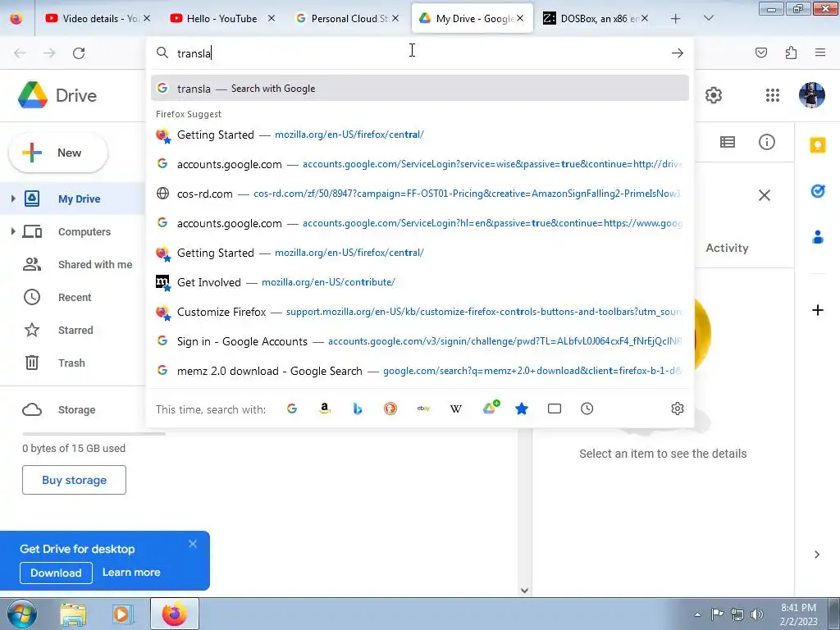Open Google Keep side panel icon
Image resolution: width=840 pixels, height=630 pixels.
point(818,145)
